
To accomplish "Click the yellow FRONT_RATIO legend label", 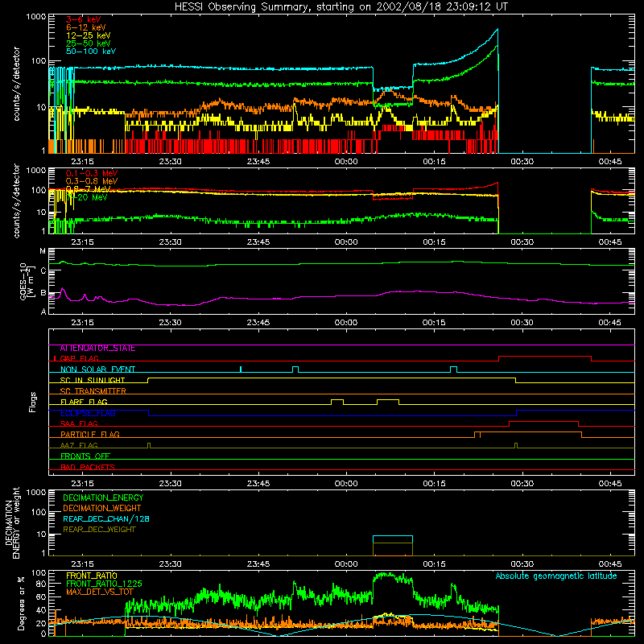I will (92, 576).
